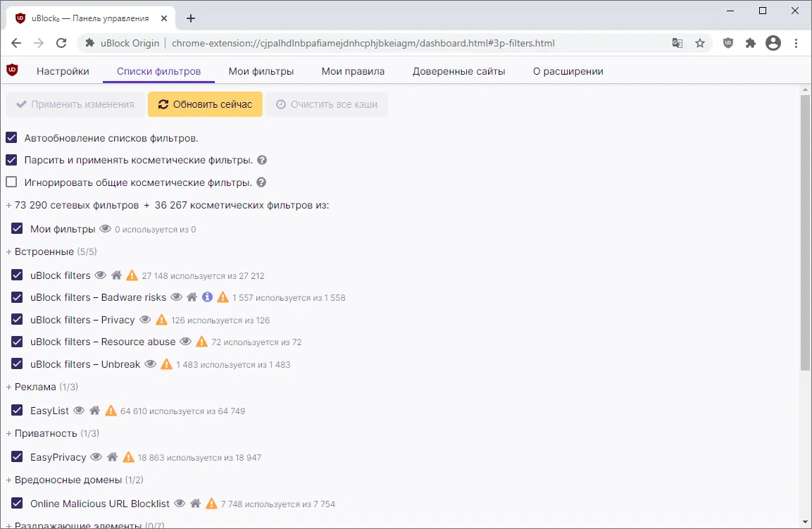Image resolution: width=812 pixels, height=529 pixels.
Task: Click info icon for Badware risks
Action: pyautogui.click(x=207, y=297)
